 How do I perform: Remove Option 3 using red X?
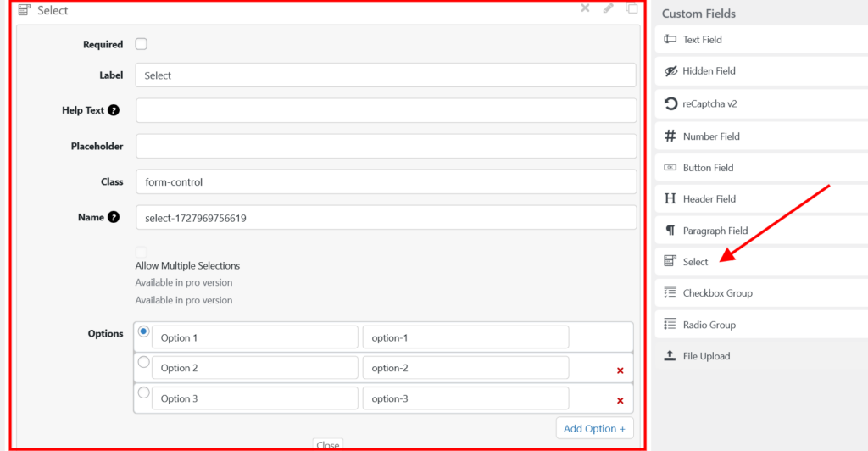[x=620, y=401]
